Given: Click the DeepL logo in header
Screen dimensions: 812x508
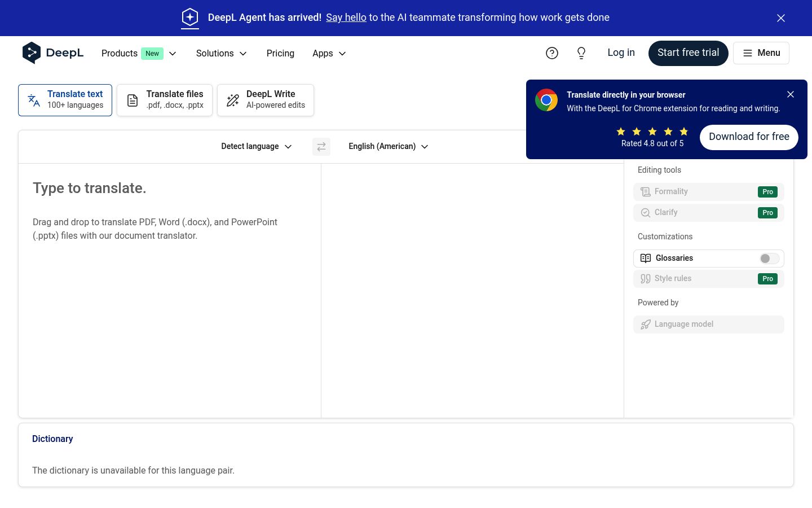Looking at the screenshot, I should click(53, 53).
